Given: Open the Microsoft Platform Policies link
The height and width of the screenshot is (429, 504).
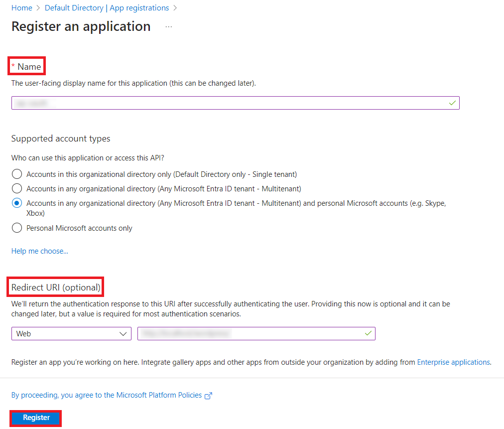Looking at the screenshot, I should [x=157, y=395].
